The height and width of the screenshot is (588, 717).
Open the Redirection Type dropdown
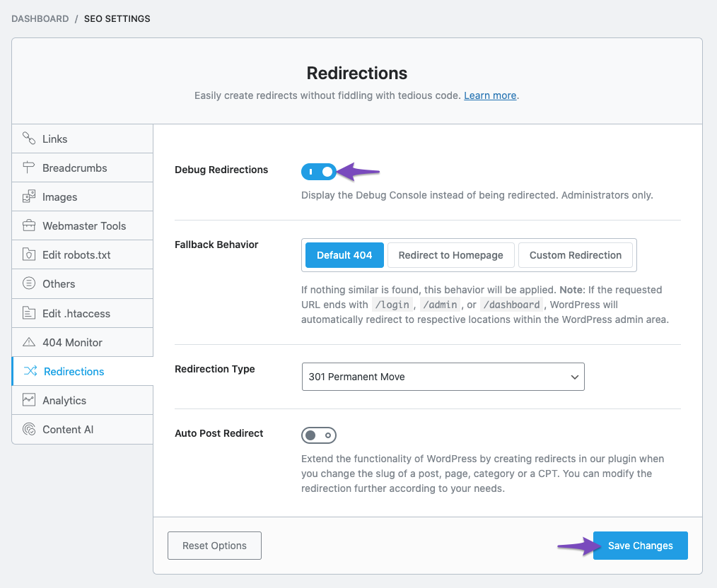[443, 377]
